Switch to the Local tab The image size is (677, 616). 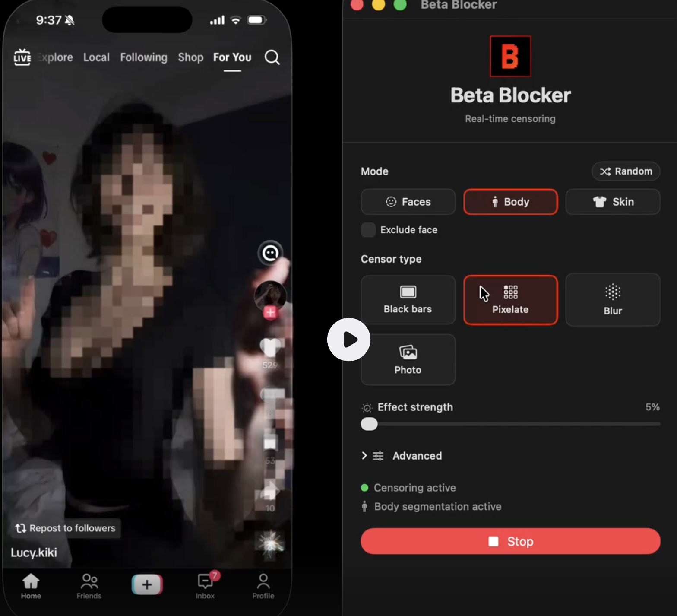[x=96, y=57]
